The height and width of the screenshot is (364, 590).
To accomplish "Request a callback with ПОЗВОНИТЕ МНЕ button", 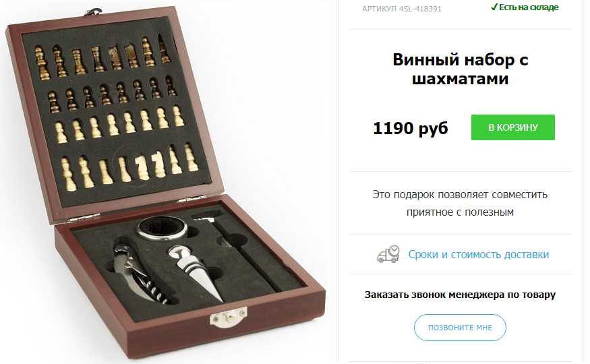I will tap(460, 328).
